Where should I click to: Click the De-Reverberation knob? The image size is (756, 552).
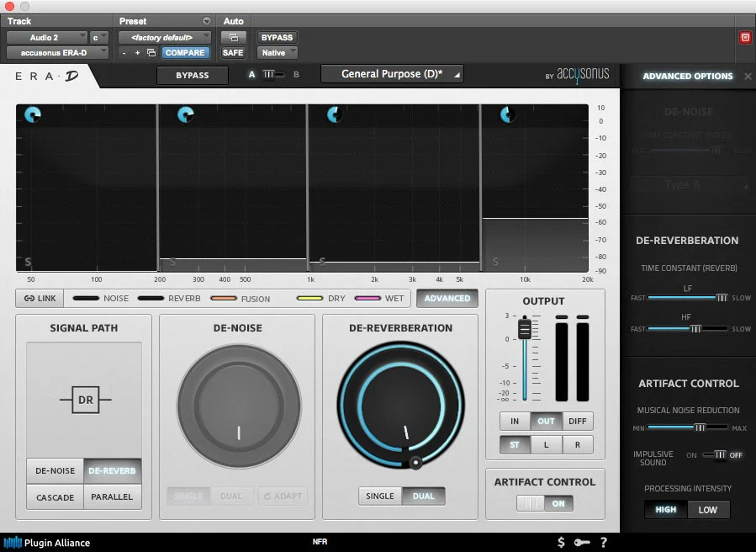401,405
